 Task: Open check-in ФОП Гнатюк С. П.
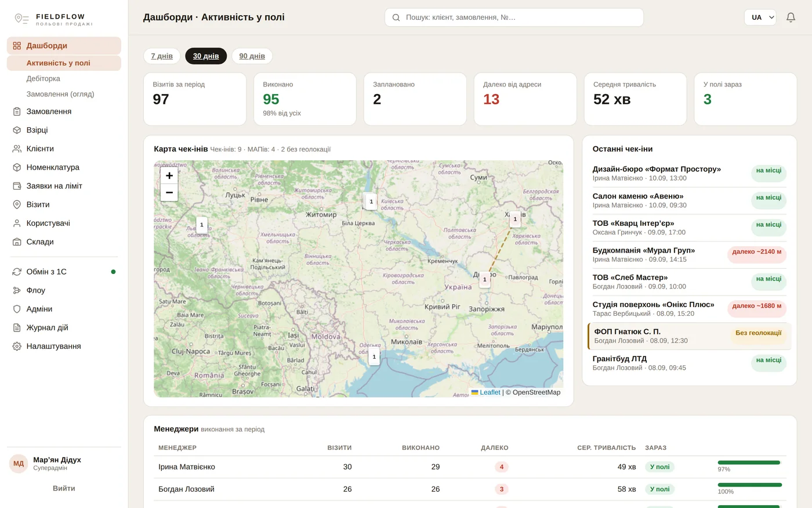coord(689,336)
